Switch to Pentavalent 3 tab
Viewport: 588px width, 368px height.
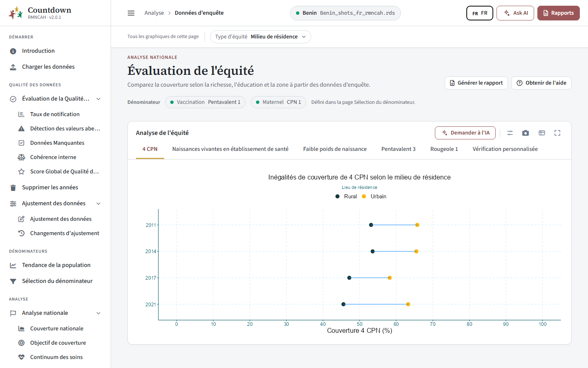point(399,149)
